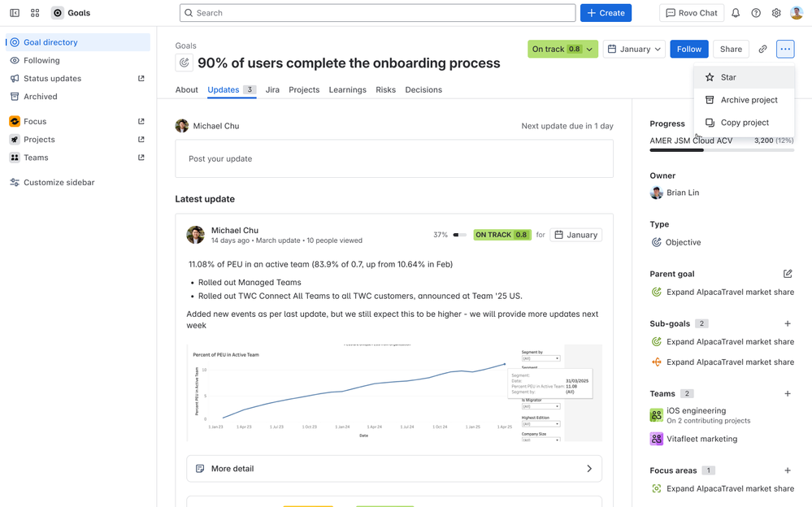Open Focus external link icon
The width and height of the screenshot is (812, 507).
click(x=141, y=121)
